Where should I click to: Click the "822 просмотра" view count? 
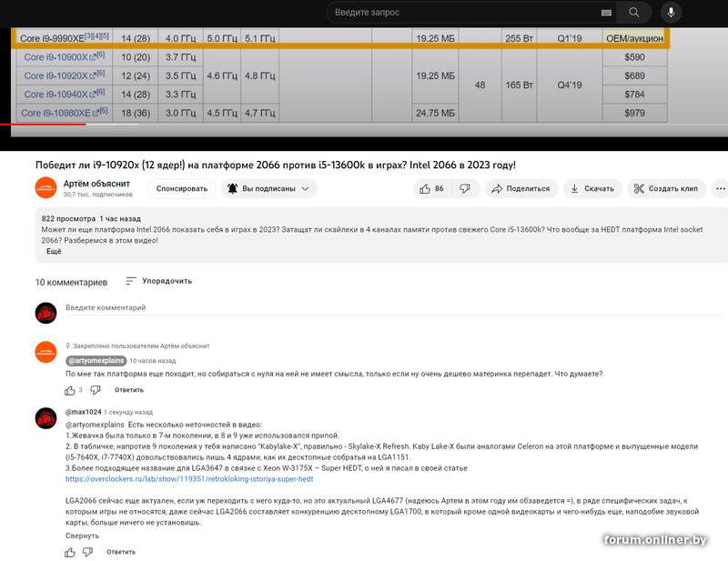click(x=68, y=218)
